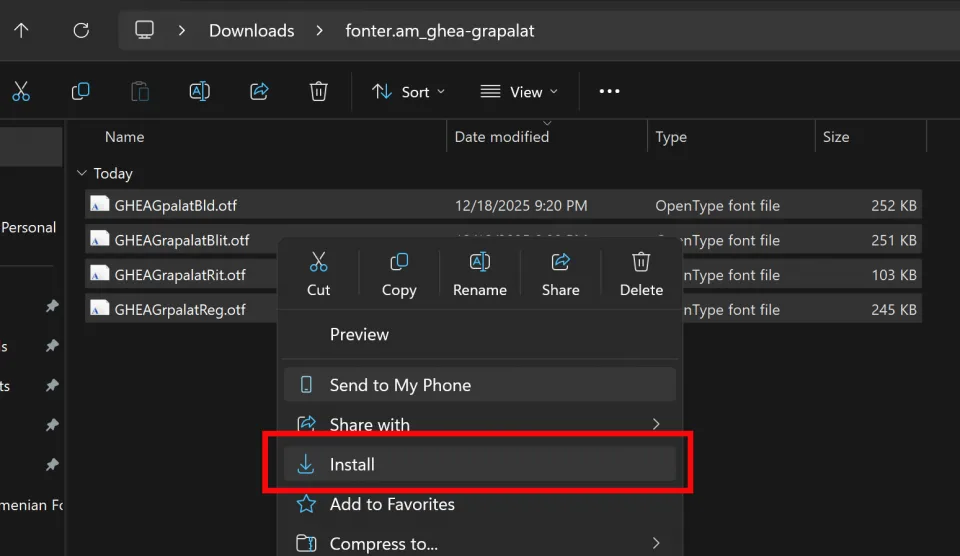Click the font file icon of GHEAGrpalatReg.otf
960x556 pixels.
[x=100, y=309]
